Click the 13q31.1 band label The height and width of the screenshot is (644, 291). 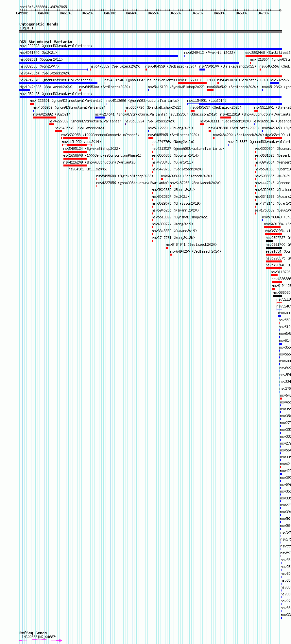point(26,28)
